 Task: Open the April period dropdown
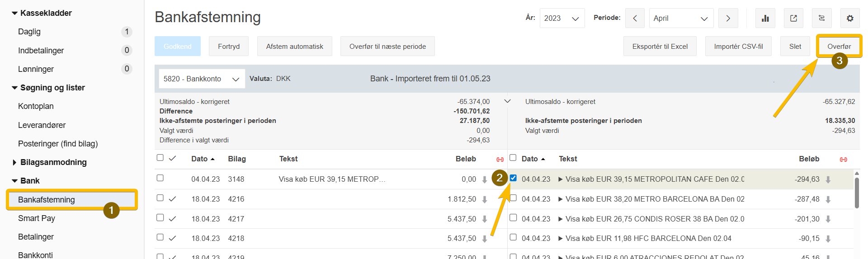tap(680, 18)
